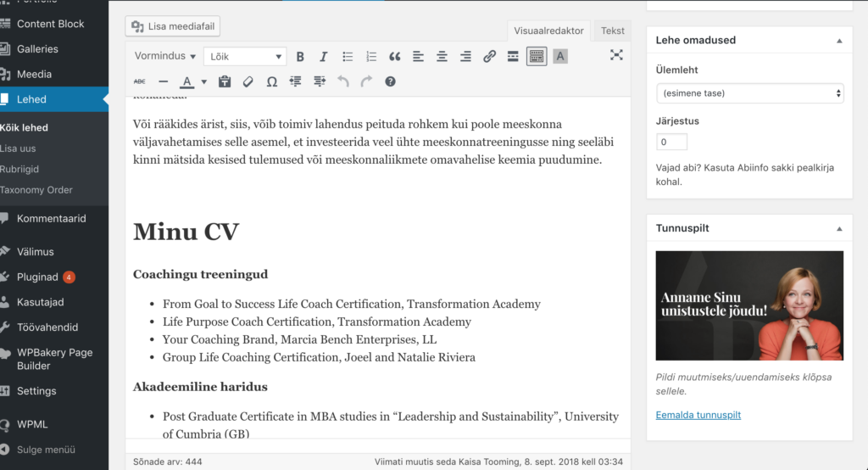
Task: Open WPBakery Page Builder menu
Action: 54,359
